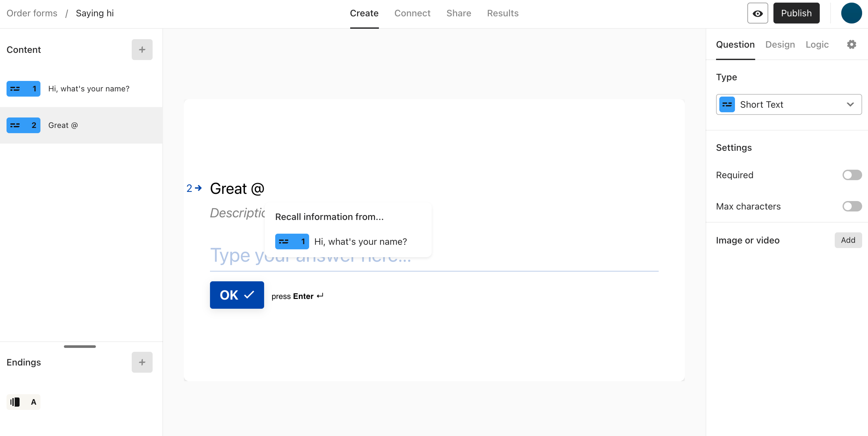
Task: Open the Logic tab
Action: coord(817,45)
